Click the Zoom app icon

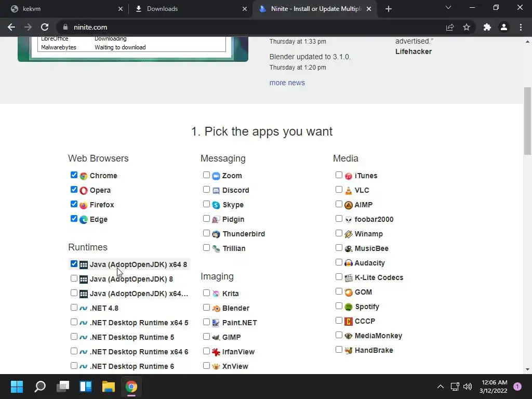pos(216,176)
